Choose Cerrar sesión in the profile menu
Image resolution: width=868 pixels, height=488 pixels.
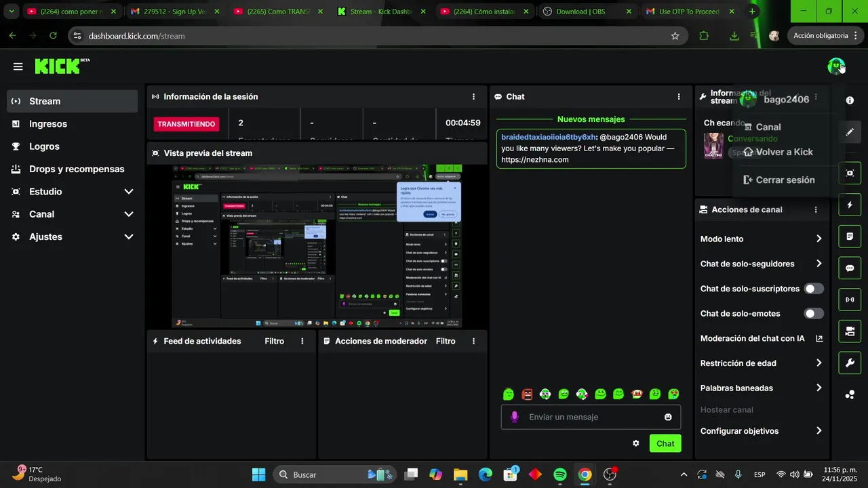click(x=780, y=180)
